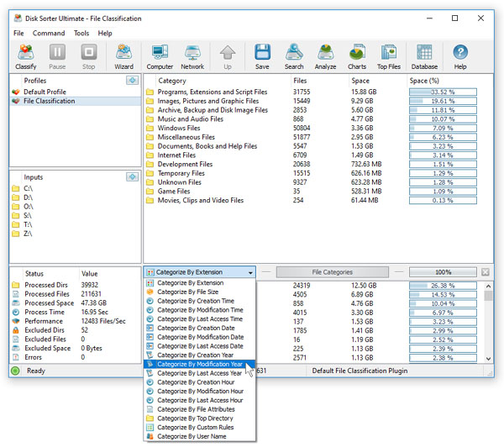Choose Categorize By Modification Time

200,310
